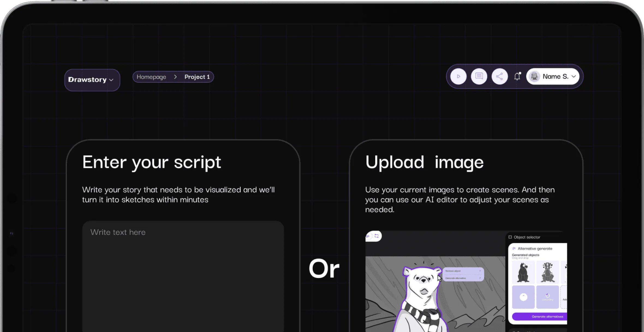This screenshot has height=332, width=644.
Task: Click the Uploading placeholder tile
Action: (547, 297)
